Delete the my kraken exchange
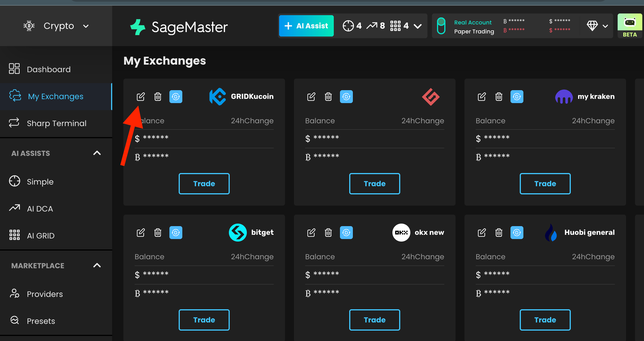Viewport: 644px width, 341px height. [x=499, y=97]
